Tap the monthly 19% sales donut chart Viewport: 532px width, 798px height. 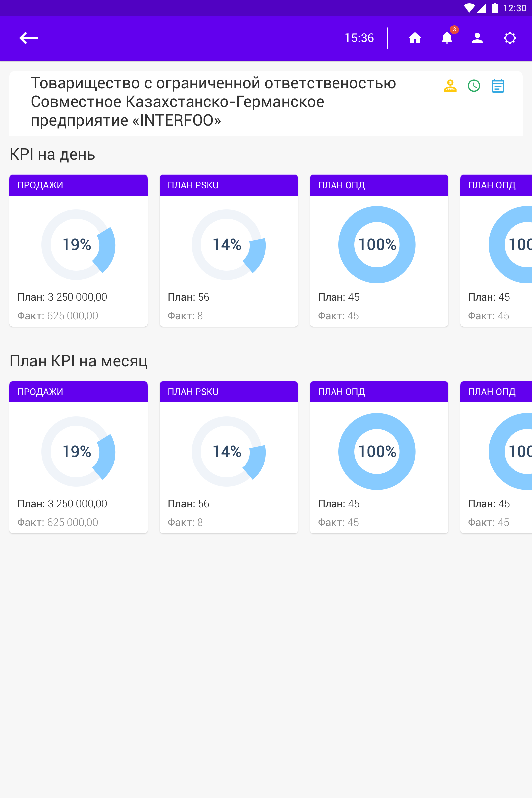(78, 452)
